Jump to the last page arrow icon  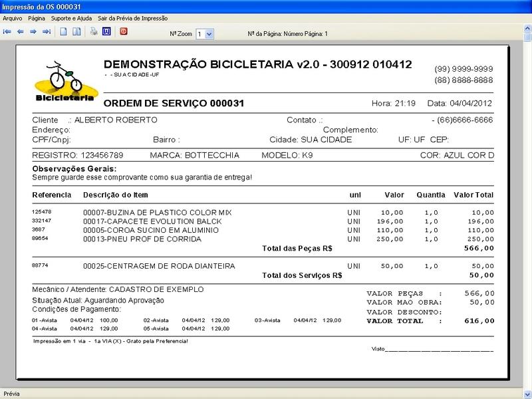(x=47, y=31)
